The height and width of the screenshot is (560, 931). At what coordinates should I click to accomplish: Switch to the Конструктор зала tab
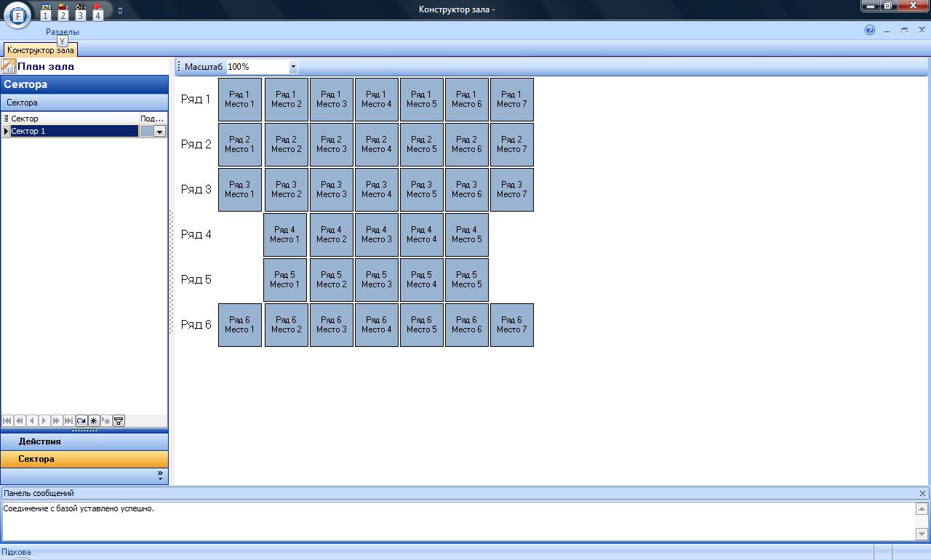[x=40, y=50]
